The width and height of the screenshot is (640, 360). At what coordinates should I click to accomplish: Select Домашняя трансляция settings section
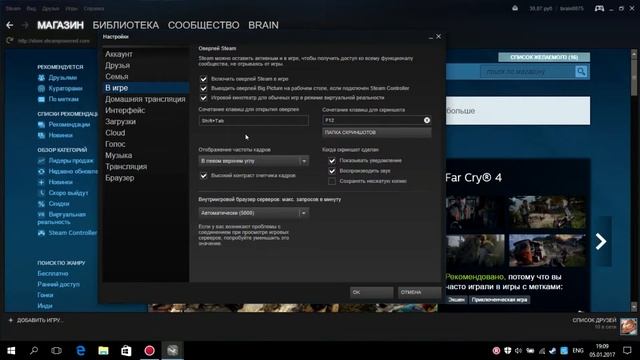coord(145,99)
